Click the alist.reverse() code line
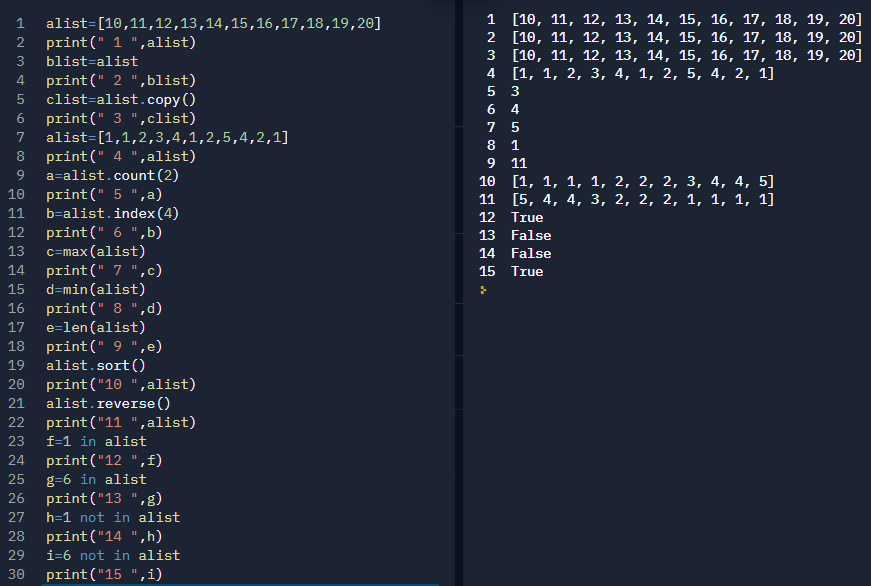Viewport: 871px width, 586px height. pyautogui.click(x=108, y=403)
